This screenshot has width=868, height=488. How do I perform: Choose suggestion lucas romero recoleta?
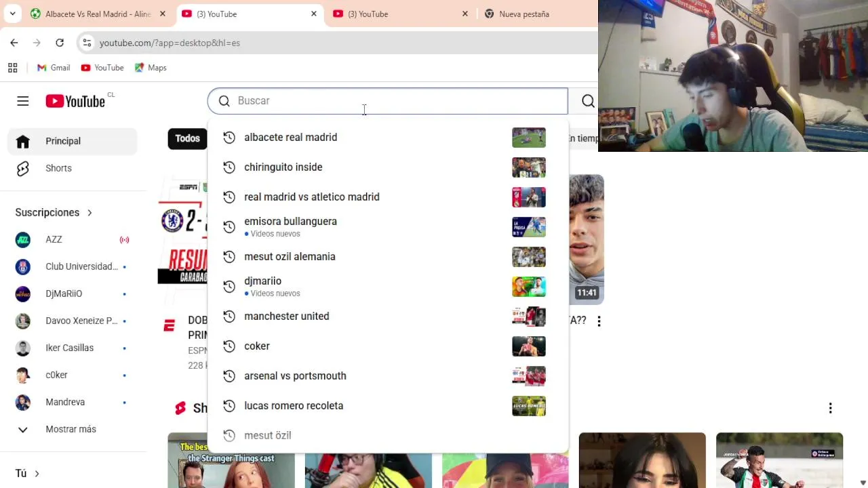point(387,405)
